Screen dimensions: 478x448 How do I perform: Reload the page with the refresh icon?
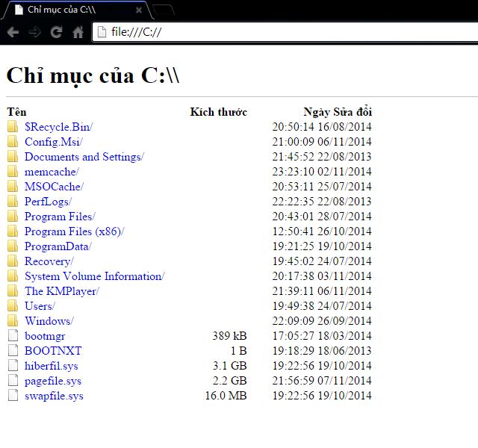pyautogui.click(x=56, y=32)
